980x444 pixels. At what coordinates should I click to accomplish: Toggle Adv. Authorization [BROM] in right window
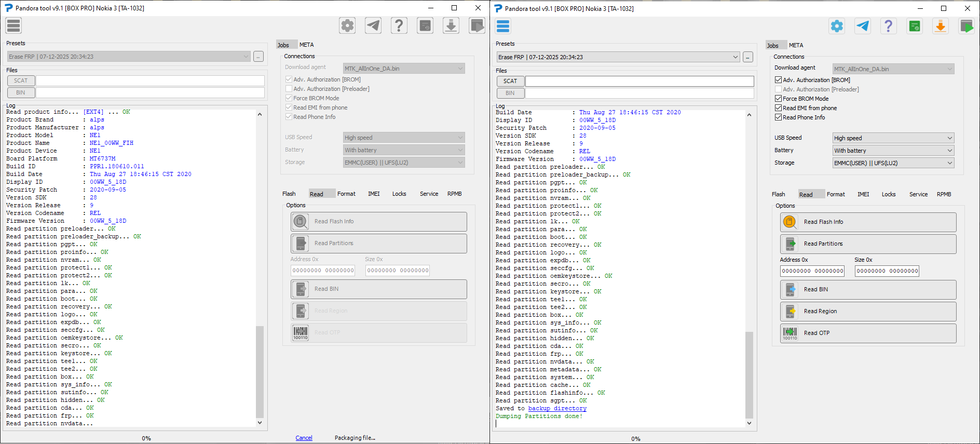coord(778,80)
